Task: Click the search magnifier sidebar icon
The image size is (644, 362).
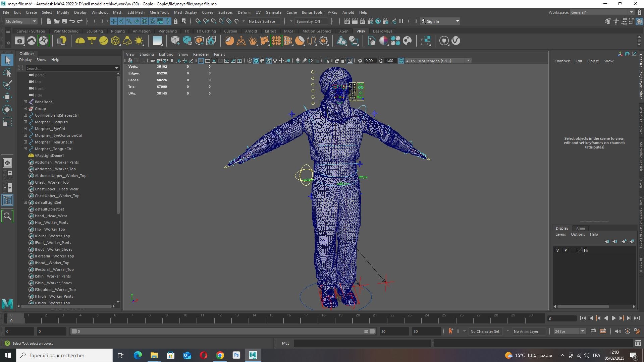Action: click(x=7, y=216)
